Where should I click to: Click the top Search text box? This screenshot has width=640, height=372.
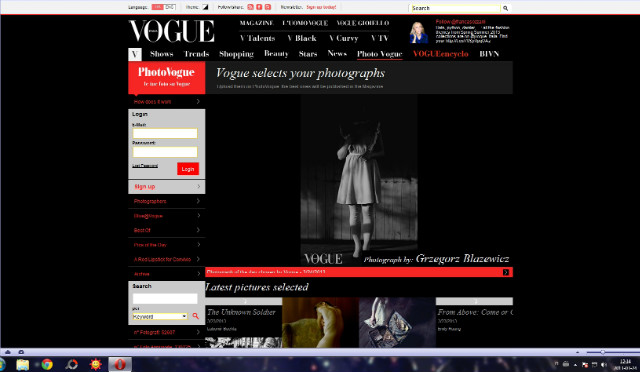tap(455, 8)
